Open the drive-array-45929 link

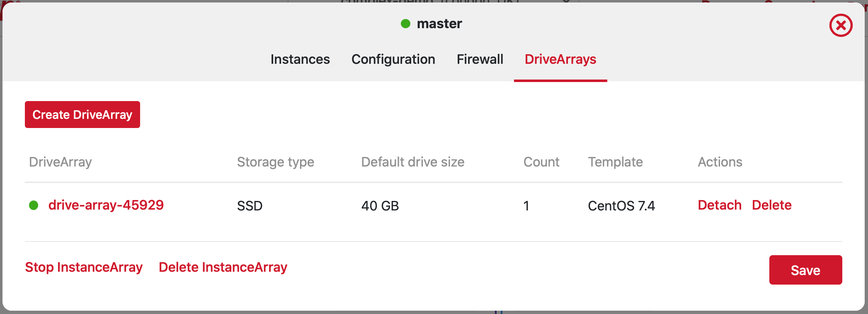click(106, 205)
